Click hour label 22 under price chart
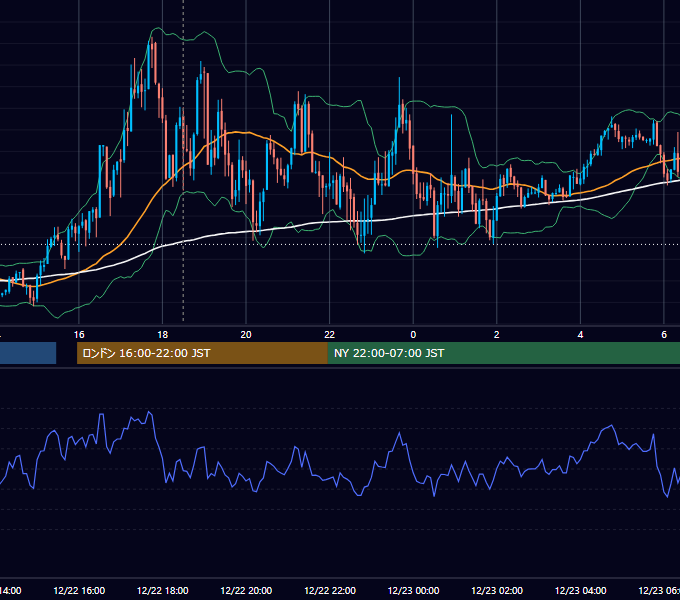The image size is (680, 600). [330, 335]
